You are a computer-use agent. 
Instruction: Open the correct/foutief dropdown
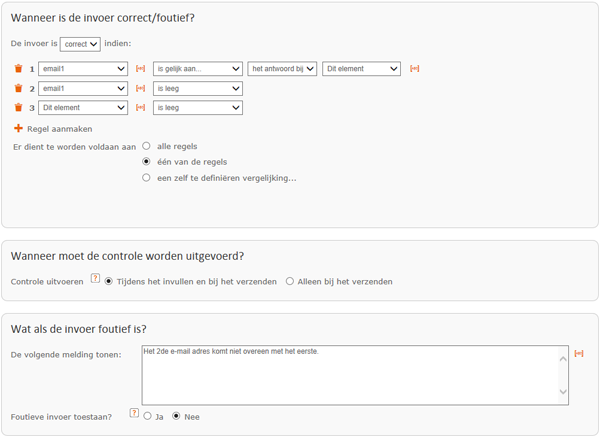[x=80, y=44]
